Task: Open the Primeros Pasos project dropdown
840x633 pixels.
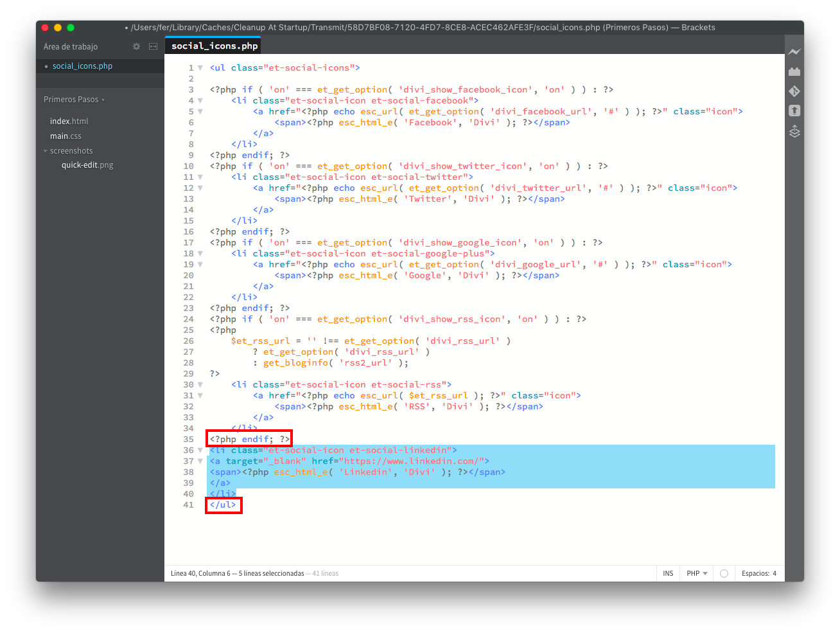Action: (x=74, y=100)
